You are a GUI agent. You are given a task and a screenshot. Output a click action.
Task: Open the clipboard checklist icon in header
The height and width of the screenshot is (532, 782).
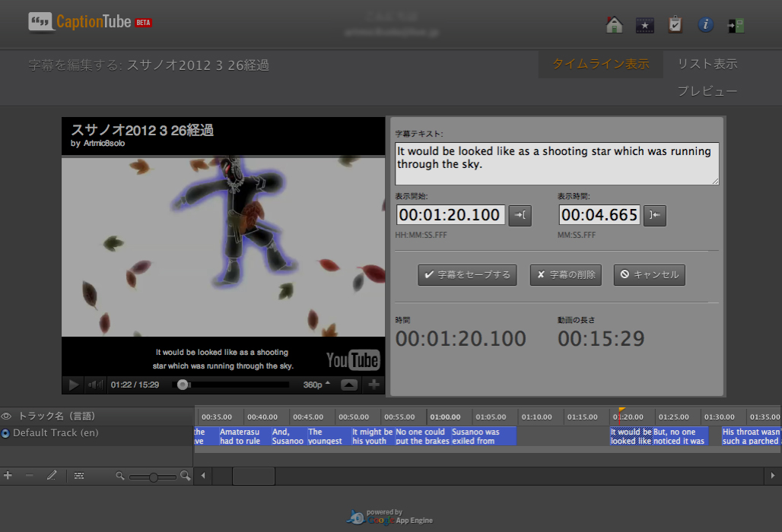[x=675, y=24]
